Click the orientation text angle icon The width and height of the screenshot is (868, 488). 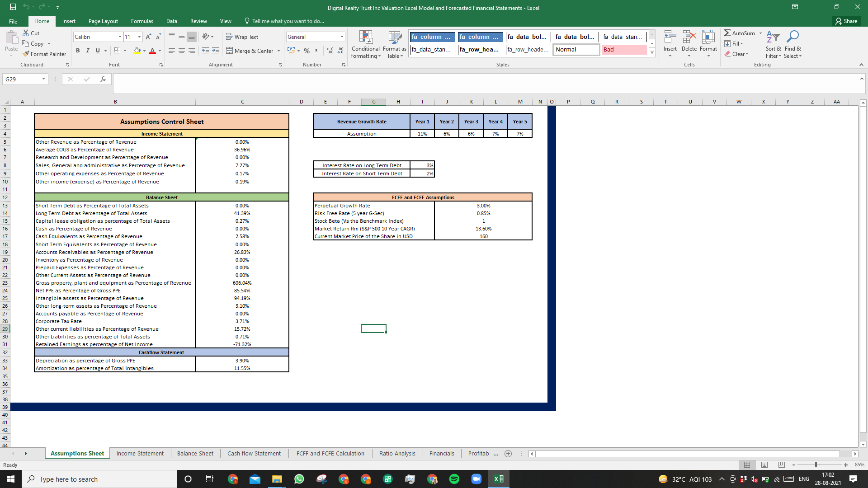pos(206,37)
